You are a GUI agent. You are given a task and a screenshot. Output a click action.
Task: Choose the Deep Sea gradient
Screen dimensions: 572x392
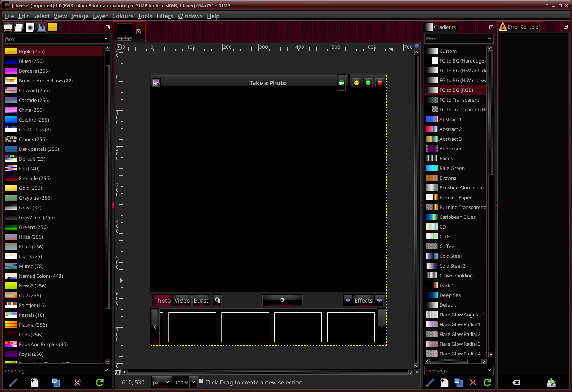450,295
